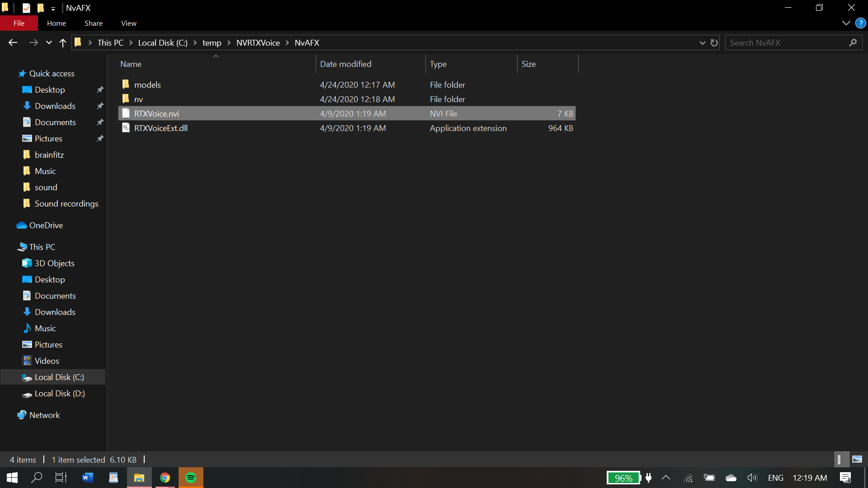
Task: Click the Search NvAFX field
Action: 787,42
